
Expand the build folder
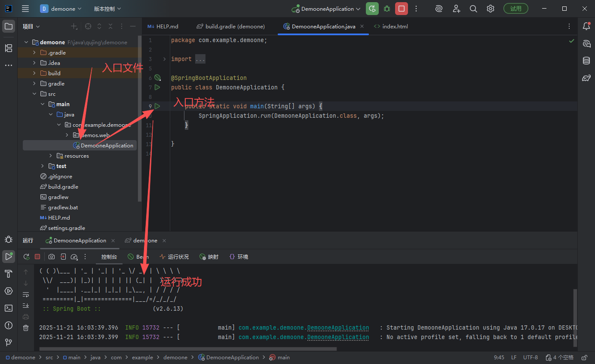(x=34, y=73)
